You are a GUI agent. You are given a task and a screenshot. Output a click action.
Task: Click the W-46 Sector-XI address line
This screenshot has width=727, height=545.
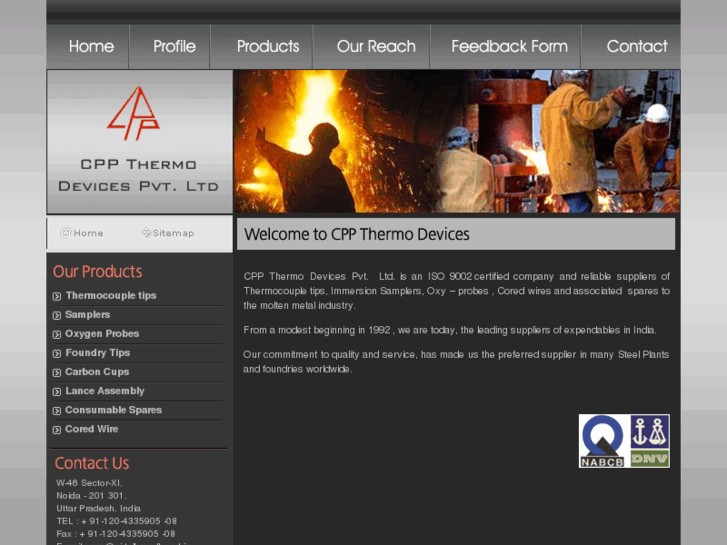(89, 483)
